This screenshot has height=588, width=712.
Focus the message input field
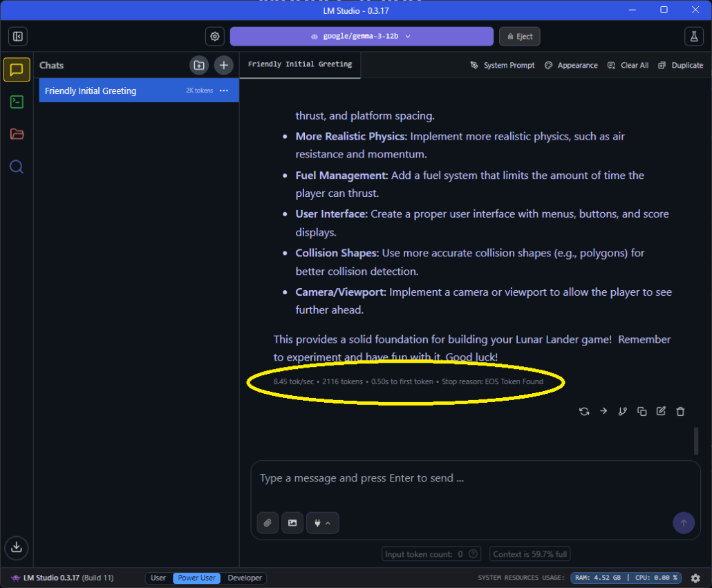coord(475,478)
